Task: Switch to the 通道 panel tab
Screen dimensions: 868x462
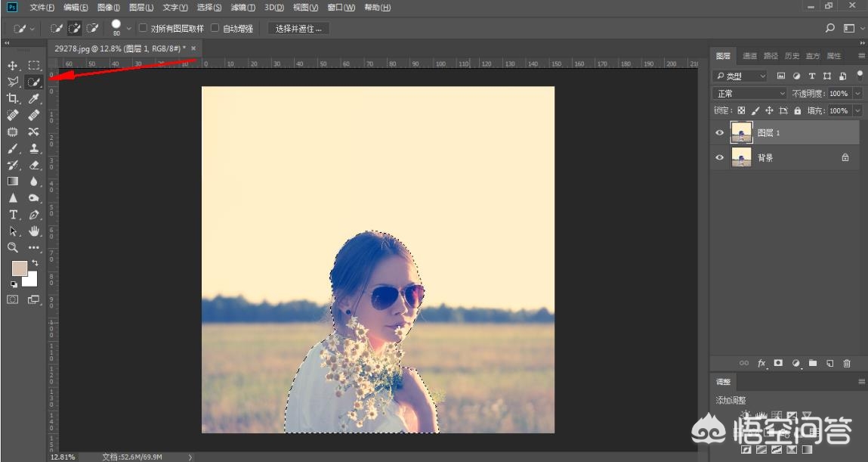Action: click(x=749, y=56)
